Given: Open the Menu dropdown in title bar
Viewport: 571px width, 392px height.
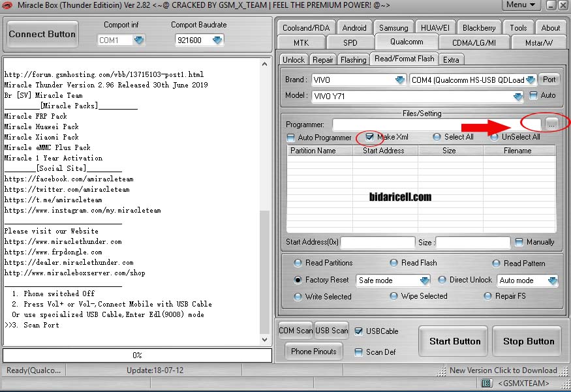Looking at the screenshot, I should pos(520,5).
